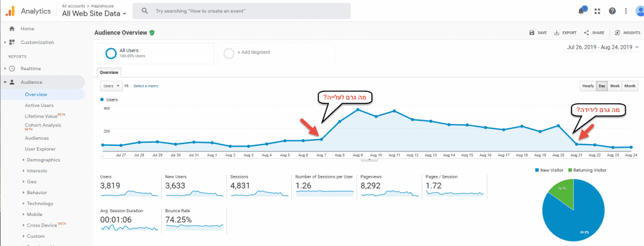Click the Bounce Rate tile 74.25%
Image resolution: width=644 pixels, height=246 pixels.
coord(194,220)
